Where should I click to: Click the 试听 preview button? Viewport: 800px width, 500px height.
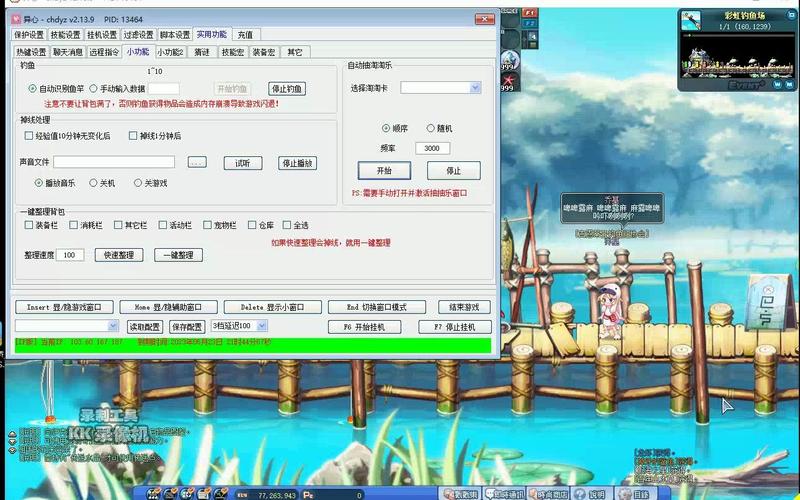(243, 163)
